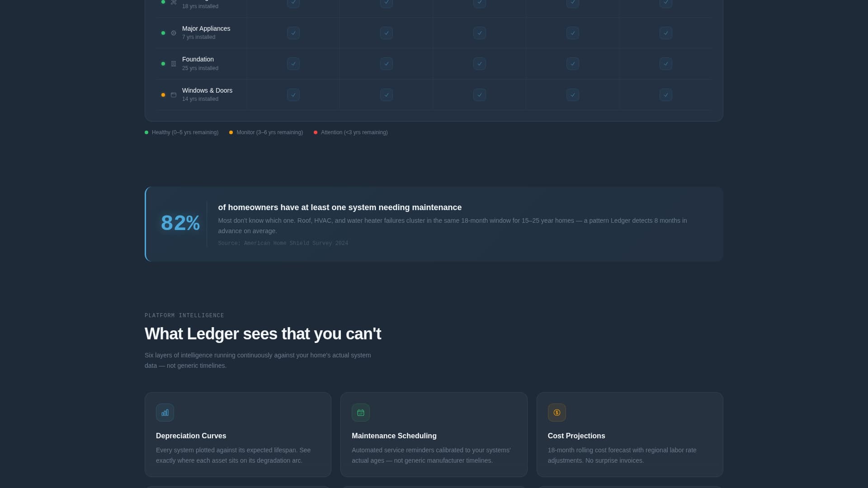Toggle the second checkbox in Foundation row
This screenshot has width=868, height=488.
click(x=387, y=64)
